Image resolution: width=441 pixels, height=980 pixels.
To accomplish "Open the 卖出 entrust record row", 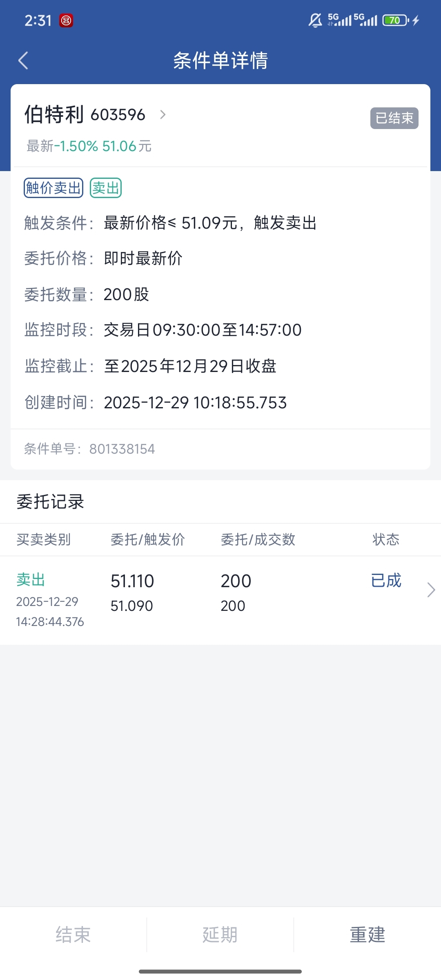I will coord(220,600).
